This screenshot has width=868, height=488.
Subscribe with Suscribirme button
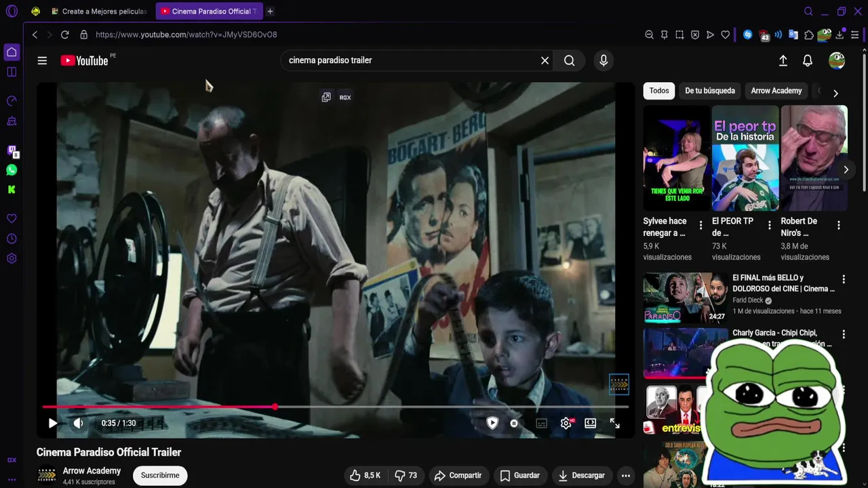tap(160, 475)
